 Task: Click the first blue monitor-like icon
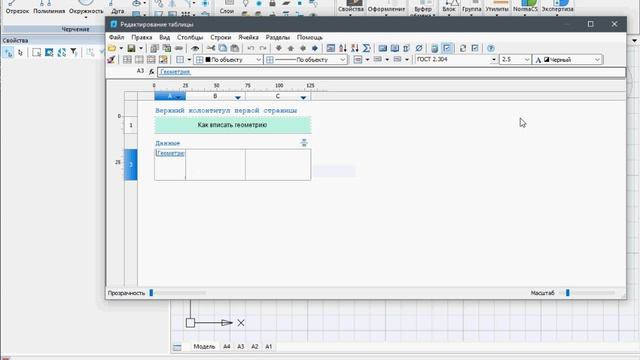(x=382, y=48)
